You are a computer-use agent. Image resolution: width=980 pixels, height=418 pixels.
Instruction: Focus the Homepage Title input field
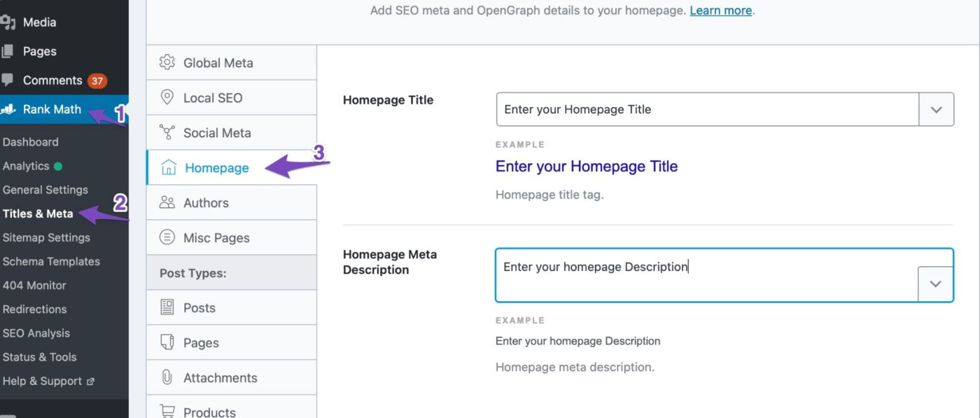pos(707,110)
